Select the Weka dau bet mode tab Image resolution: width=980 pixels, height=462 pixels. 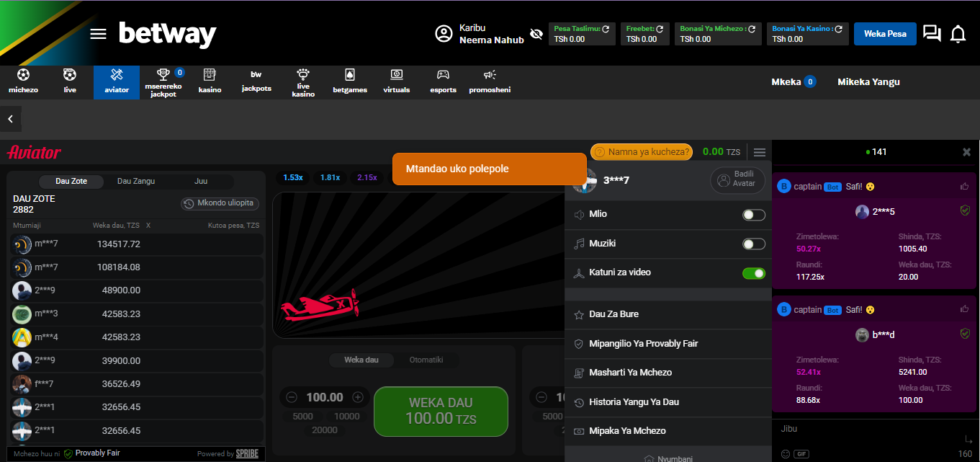click(x=363, y=360)
